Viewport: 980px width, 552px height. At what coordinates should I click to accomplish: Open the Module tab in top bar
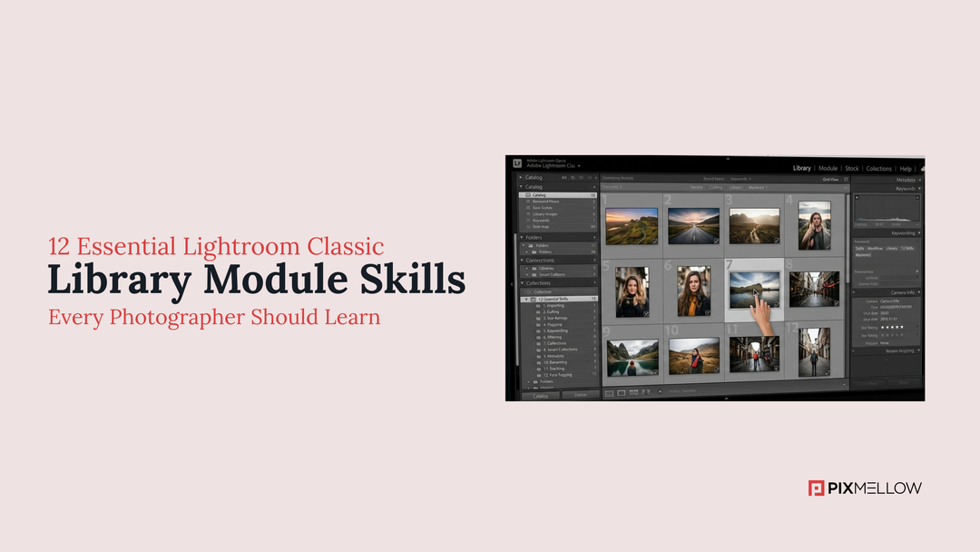(828, 168)
